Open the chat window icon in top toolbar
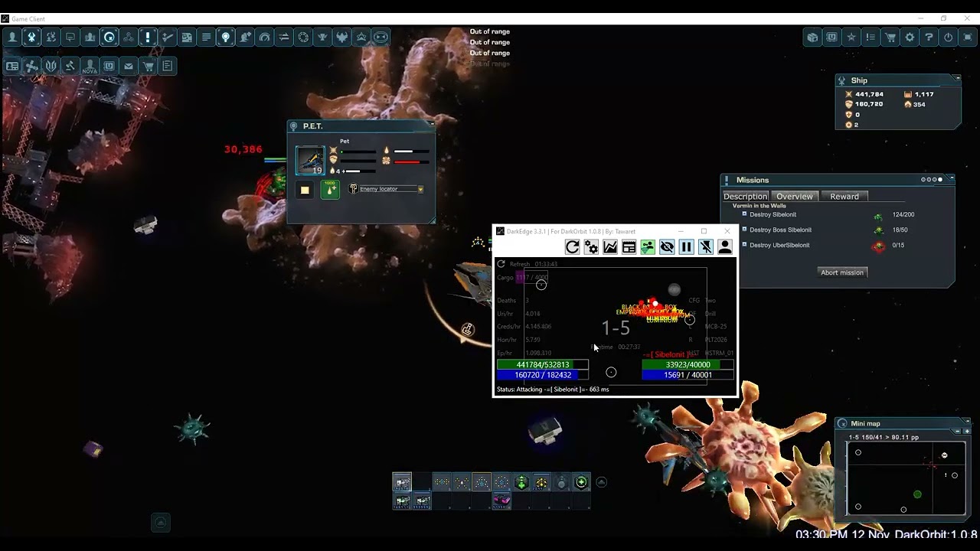Viewport: 980px width, 551px height. [x=70, y=37]
